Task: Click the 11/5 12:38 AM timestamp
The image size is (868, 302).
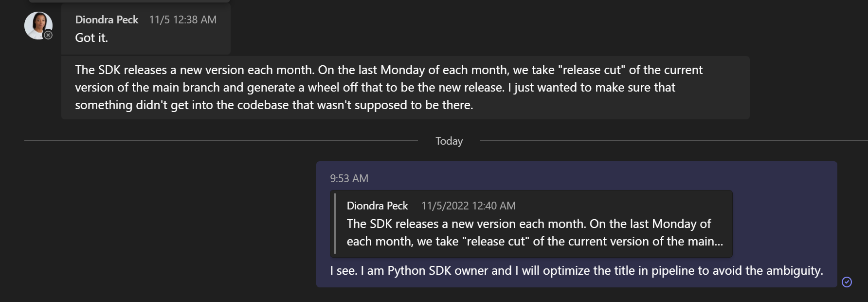Action: tap(182, 19)
